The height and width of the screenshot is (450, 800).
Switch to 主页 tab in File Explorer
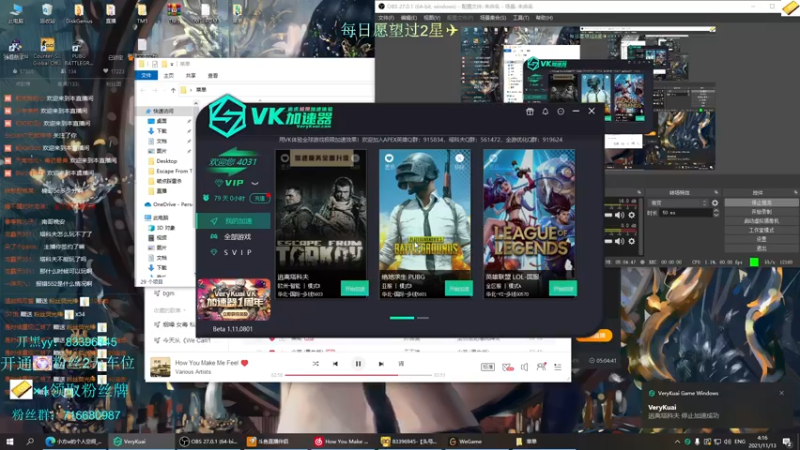[x=168, y=76]
